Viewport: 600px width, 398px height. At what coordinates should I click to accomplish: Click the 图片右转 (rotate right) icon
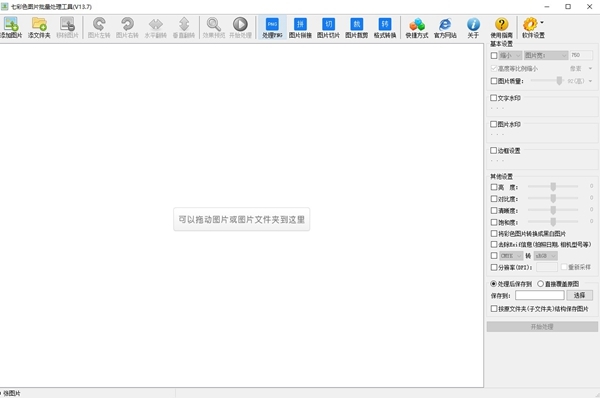127,28
